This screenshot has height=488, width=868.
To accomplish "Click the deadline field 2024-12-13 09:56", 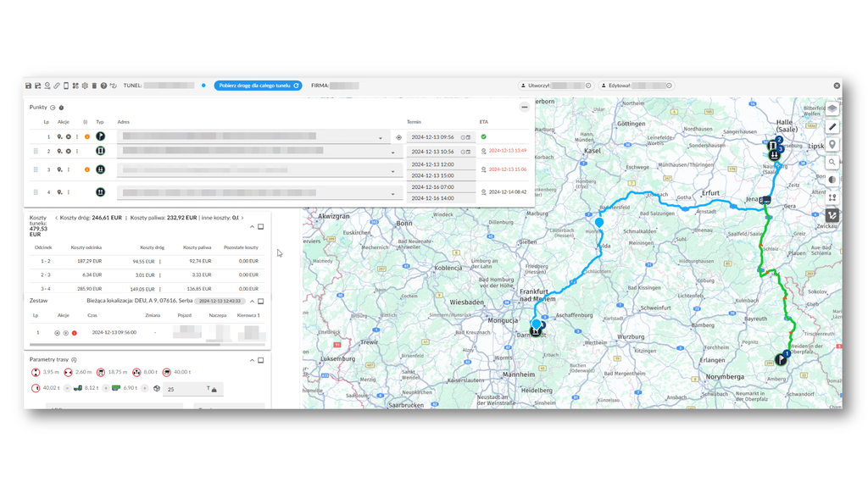I will pos(441,137).
